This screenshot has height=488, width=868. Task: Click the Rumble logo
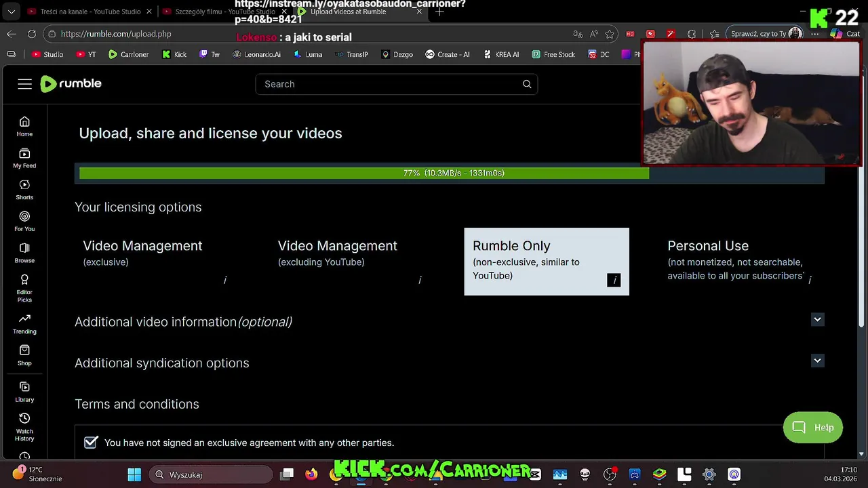(x=71, y=83)
